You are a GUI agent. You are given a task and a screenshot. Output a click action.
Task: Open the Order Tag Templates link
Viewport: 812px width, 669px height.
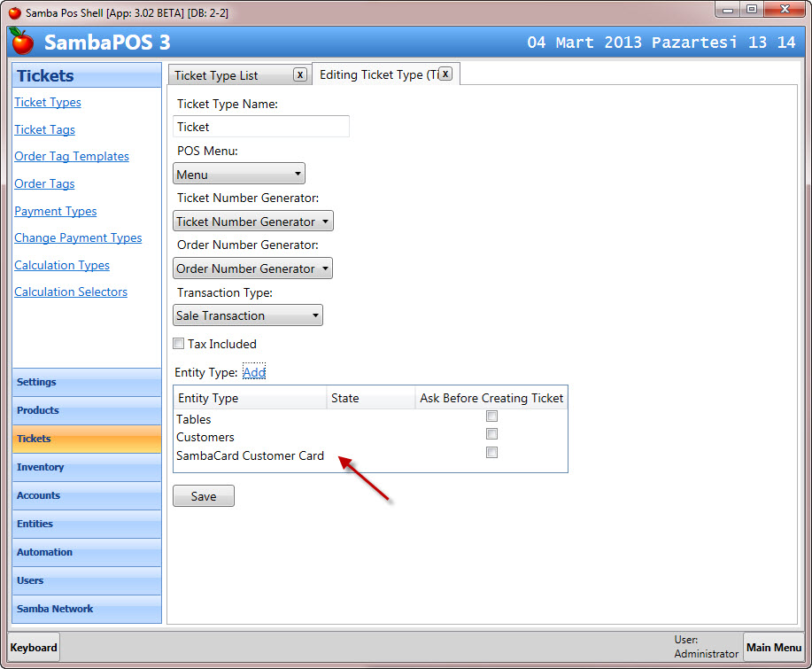pyautogui.click(x=72, y=157)
